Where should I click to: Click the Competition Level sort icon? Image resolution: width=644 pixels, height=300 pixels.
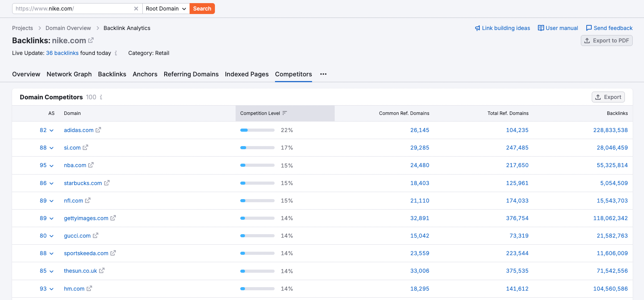point(285,113)
